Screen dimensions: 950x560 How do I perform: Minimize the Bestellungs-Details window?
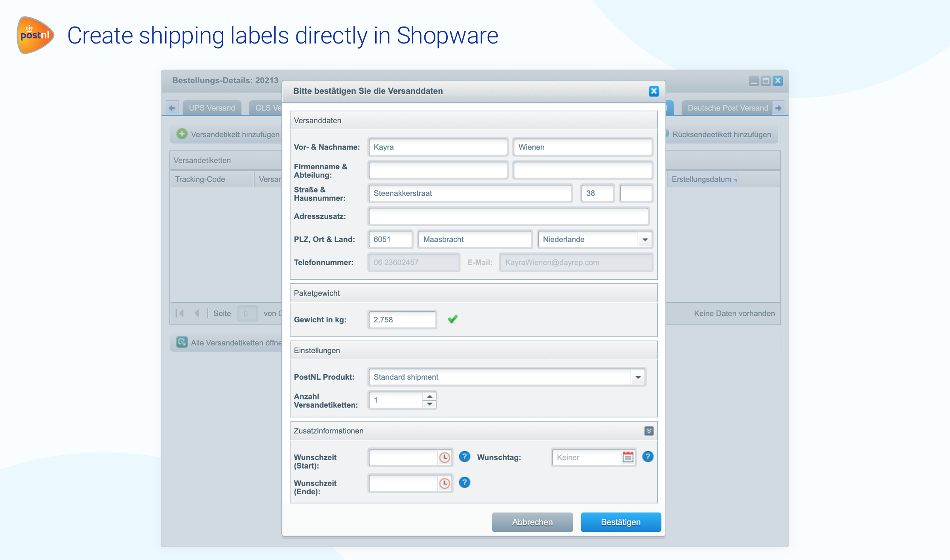(754, 81)
